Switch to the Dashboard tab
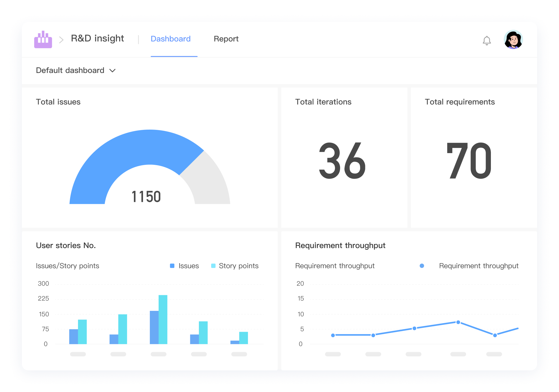This screenshot has height=392, width=559. point(171,39)
